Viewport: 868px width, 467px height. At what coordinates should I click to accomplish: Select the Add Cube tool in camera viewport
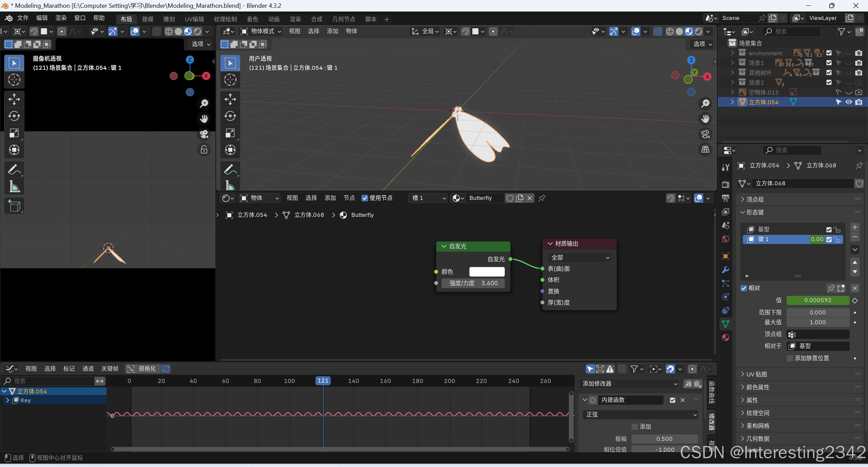14,206
